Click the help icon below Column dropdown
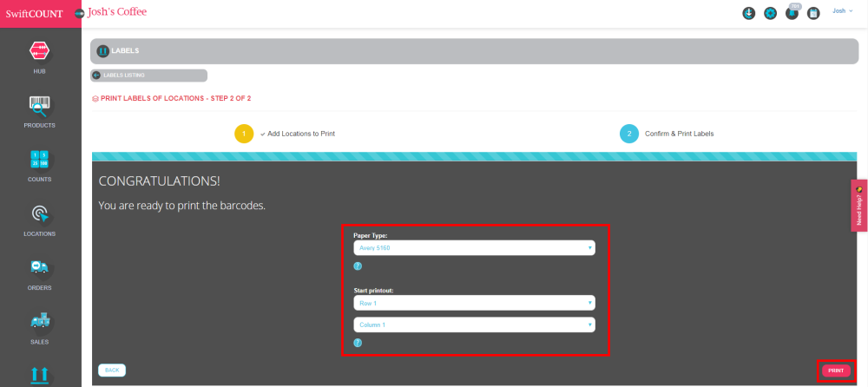Screen dimensions: 868x387 tap(358, 344)
